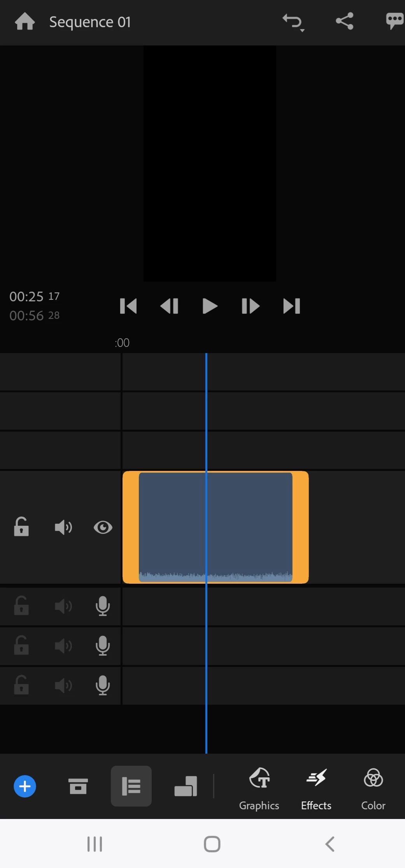The width and height of the screenshot is (405, 868).
Task: Open the Effects tab
Action: click(316, 789)
